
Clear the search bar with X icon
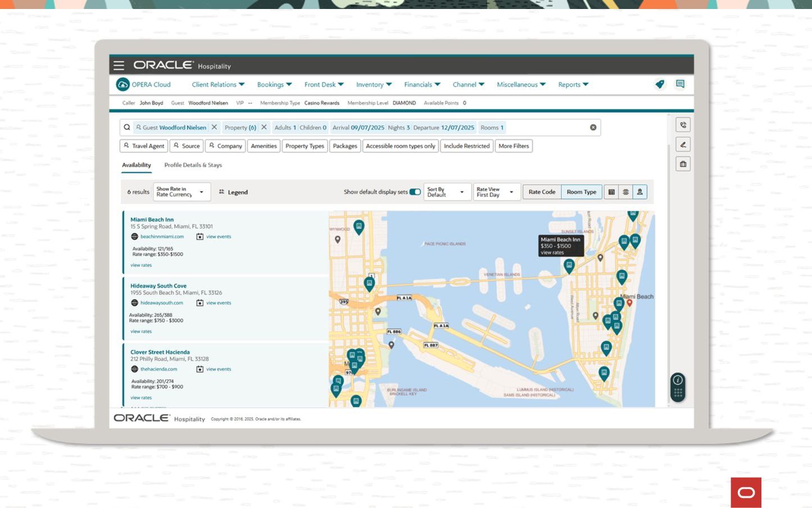593,128
